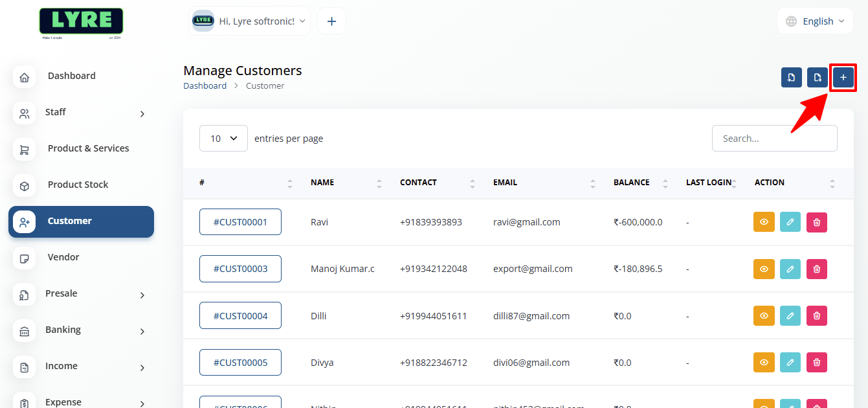Edit Manoj Kumar.c with the pencil icon
Screen dimensions: 868x408
tap(790, 269)
